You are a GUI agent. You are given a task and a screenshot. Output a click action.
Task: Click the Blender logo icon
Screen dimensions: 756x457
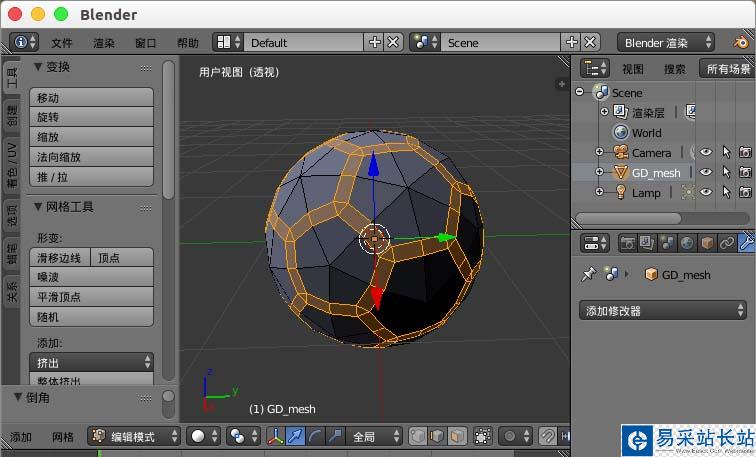[x=741, y=42]
